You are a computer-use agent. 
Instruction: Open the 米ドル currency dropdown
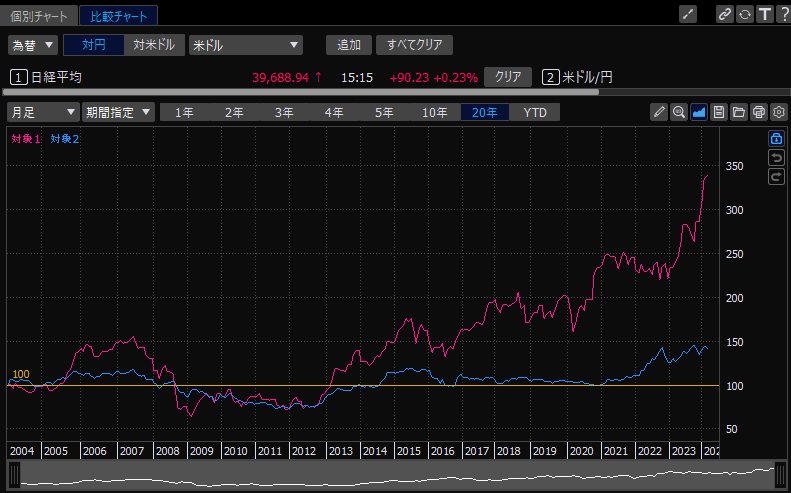[x=246, y=45]
